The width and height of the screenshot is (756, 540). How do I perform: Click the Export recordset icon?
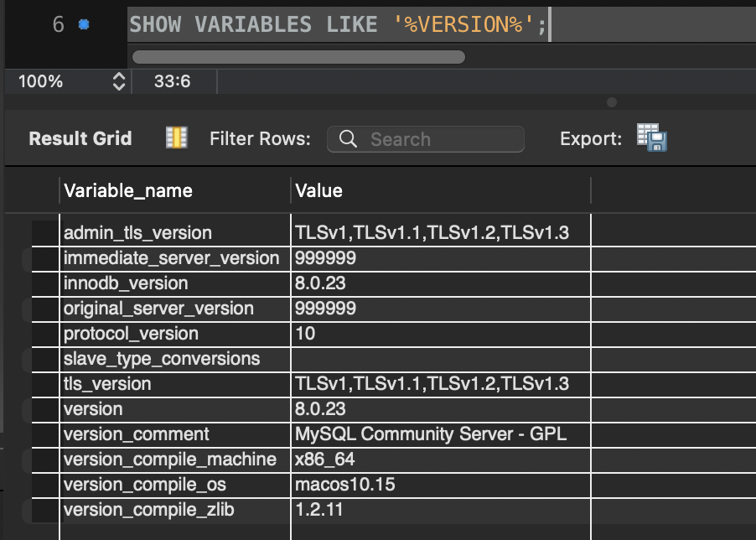[652, 138]
